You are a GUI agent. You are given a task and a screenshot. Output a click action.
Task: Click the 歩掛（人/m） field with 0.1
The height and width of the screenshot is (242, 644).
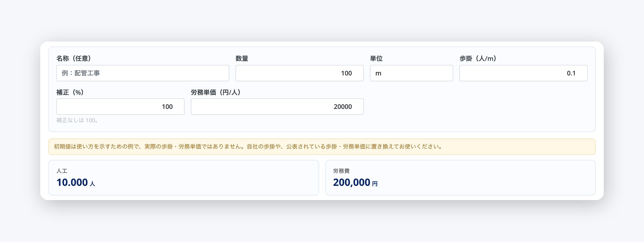523,73
